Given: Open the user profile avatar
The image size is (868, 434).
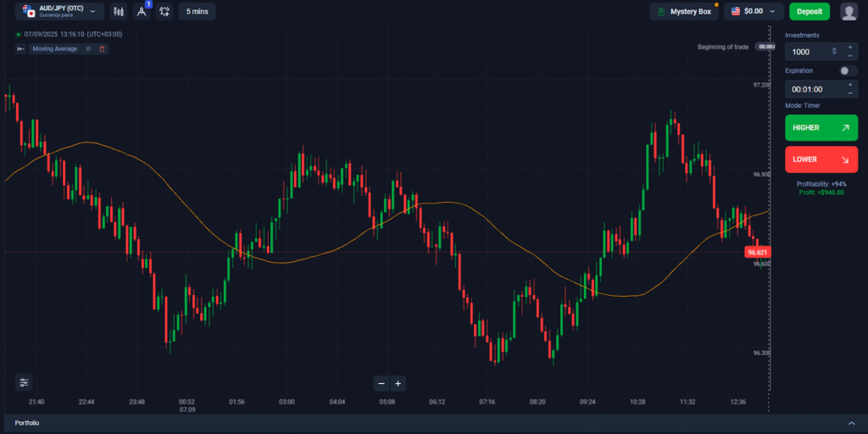Looking at the screenshot, I should point(849,12).
